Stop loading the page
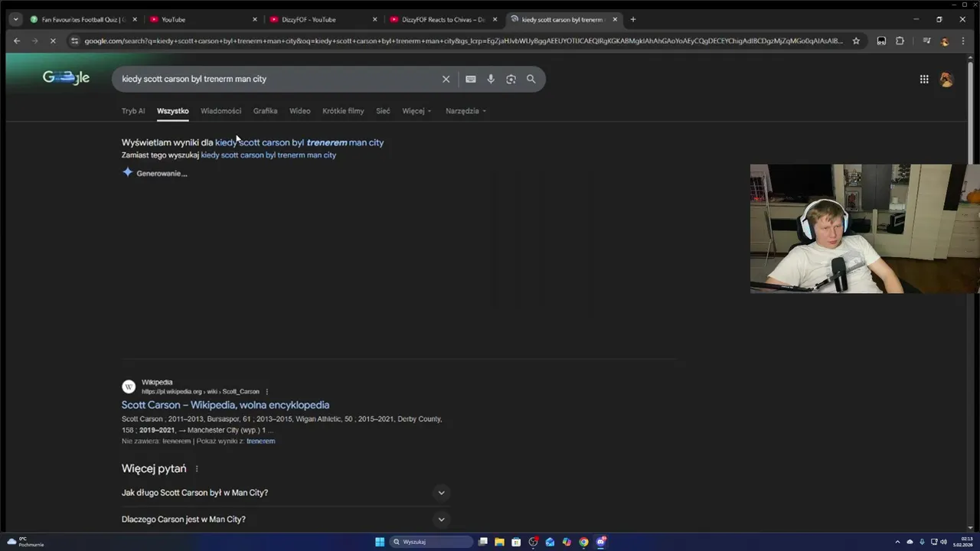Viewport: 980px width, 551px height. coord(53,41)
